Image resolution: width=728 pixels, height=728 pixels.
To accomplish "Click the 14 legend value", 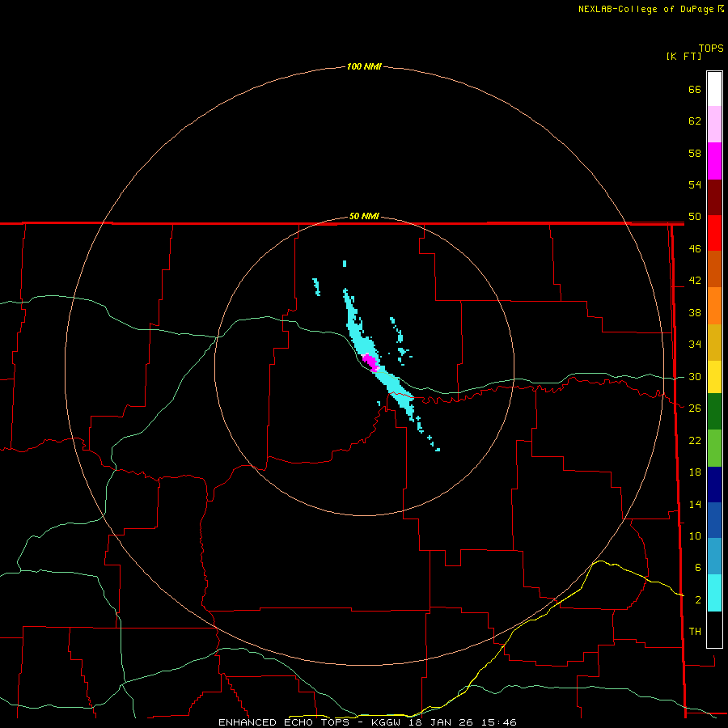I will [x=695, y=504].
